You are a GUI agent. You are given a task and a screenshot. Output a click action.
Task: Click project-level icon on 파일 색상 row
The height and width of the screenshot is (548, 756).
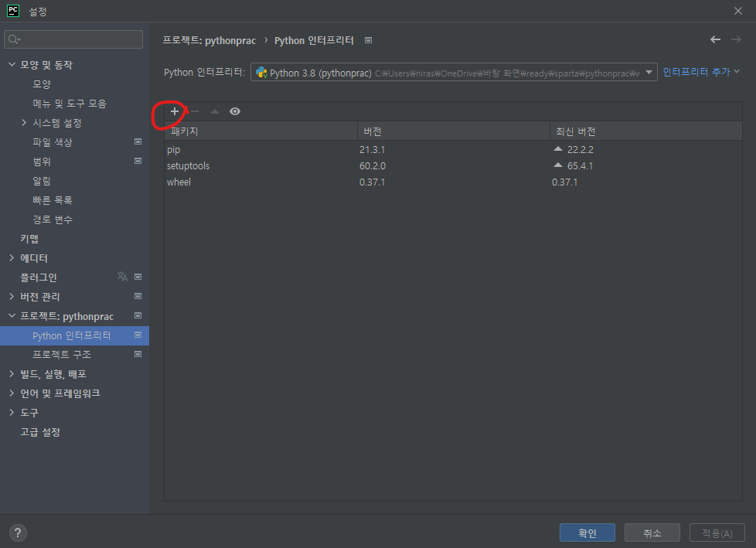click(138, 141)
